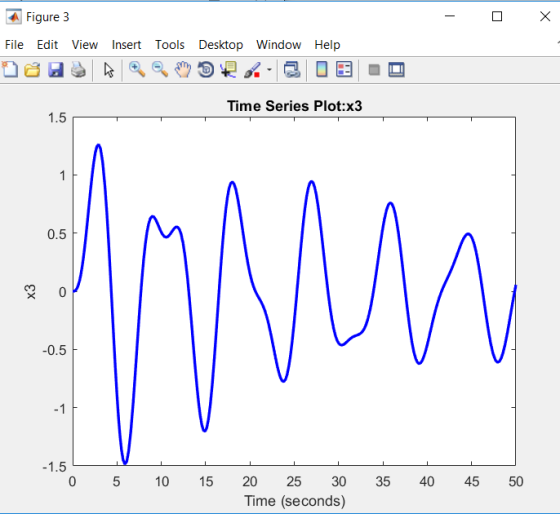Click the 'Time (seconds)' x-axis label

[295, 501]
